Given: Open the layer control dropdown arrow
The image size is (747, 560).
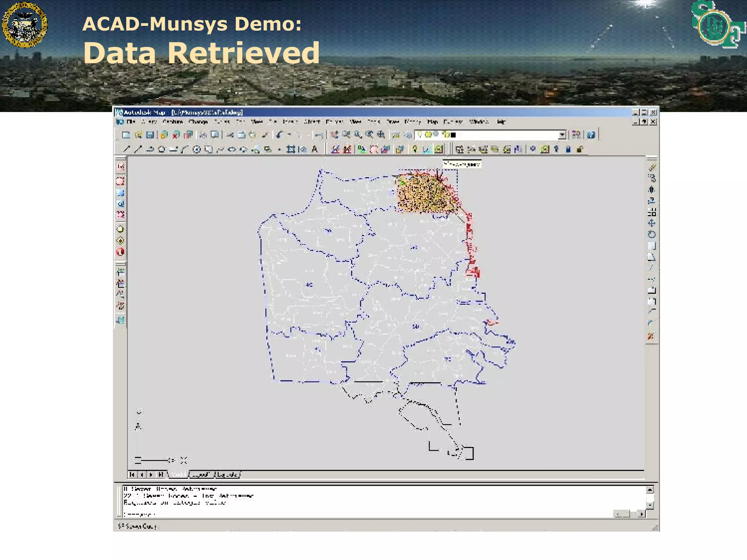Looking at the screenshot, I should (x=562, y=135).
